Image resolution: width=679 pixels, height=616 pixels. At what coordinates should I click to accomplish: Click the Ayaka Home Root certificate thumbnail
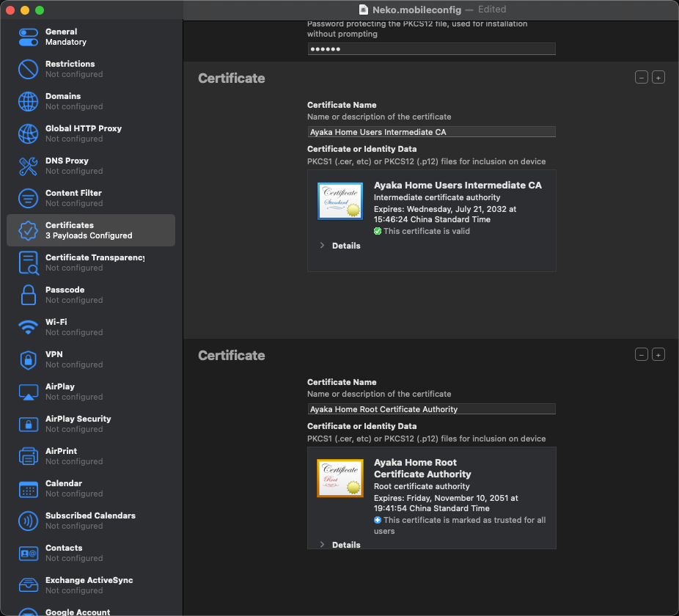(339, 478)
